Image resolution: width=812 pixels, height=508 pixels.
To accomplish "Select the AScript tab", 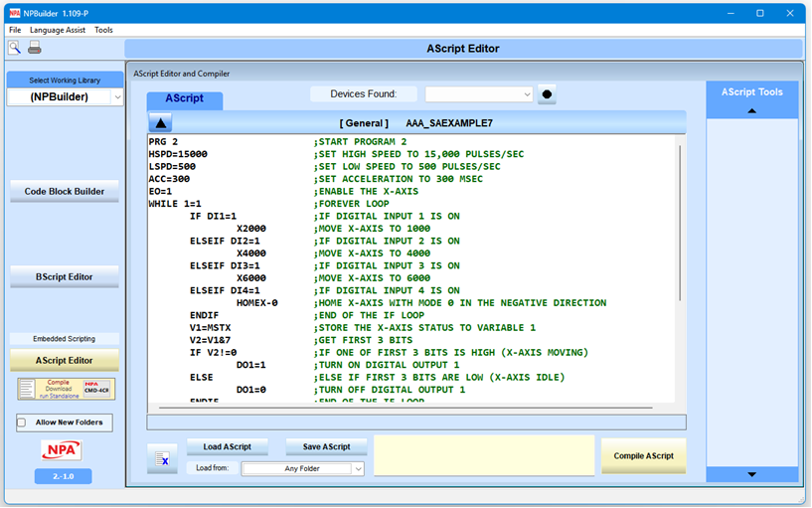I will pos(185,98).
